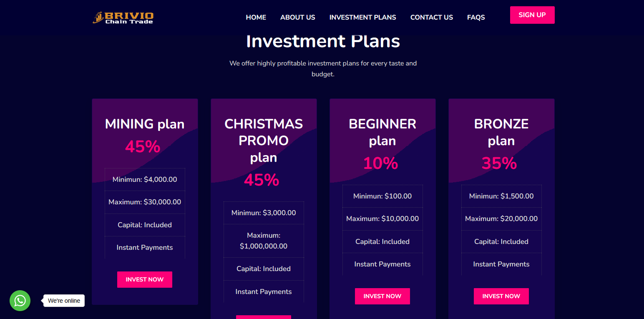Go to the HOME menu item
Image resolution: width=644 pixels, height=319 pixels.
[x=256, y=18]
